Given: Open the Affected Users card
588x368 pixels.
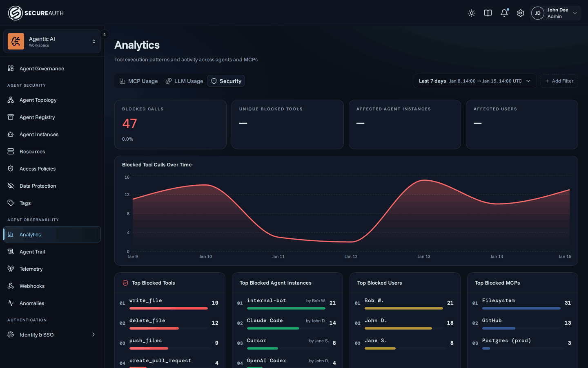Looking at the screenshot, I should pos(522,124).
